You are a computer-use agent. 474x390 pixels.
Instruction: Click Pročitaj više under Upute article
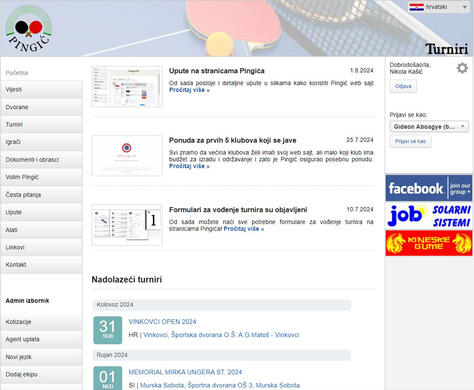point(189,90)
